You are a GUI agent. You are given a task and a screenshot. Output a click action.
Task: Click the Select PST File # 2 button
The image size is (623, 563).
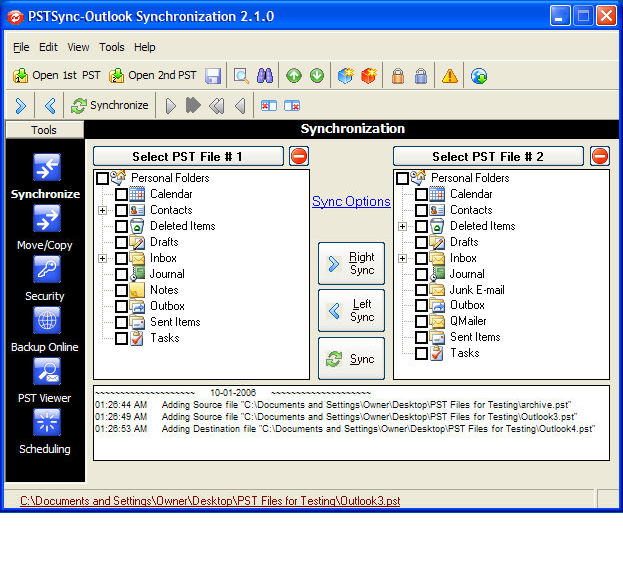coord(488,156)
